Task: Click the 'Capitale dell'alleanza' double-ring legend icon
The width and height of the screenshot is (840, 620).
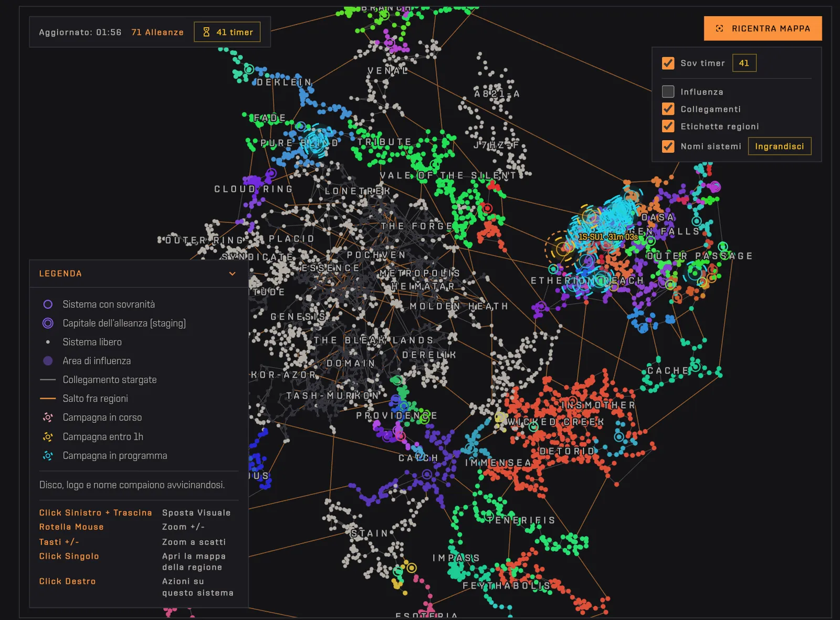Action: click(48, 323)
